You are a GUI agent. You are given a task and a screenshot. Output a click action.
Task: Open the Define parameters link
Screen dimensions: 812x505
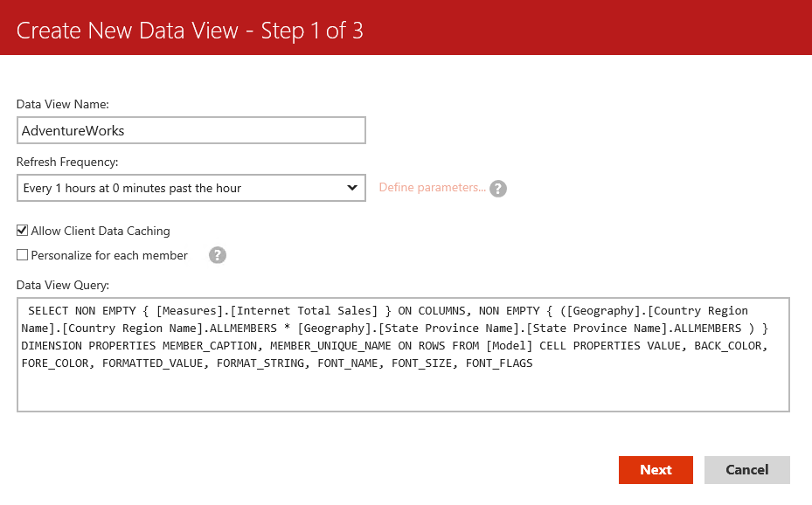pyautogui.click(x=432, y=188)
